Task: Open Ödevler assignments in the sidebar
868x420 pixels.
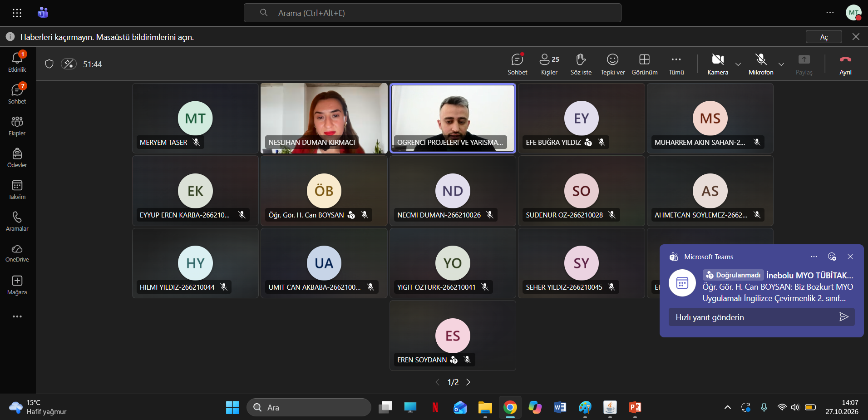Action: pos(17,157)
